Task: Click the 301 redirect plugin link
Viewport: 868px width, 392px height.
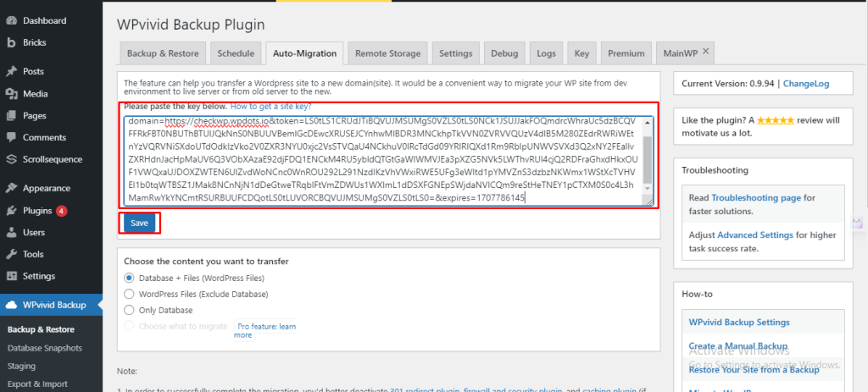Action: click(426, 389)
